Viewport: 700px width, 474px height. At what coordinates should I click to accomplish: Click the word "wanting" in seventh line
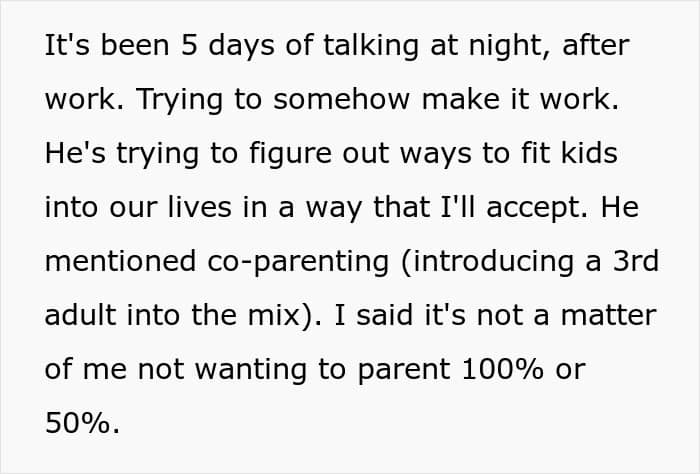251,371
